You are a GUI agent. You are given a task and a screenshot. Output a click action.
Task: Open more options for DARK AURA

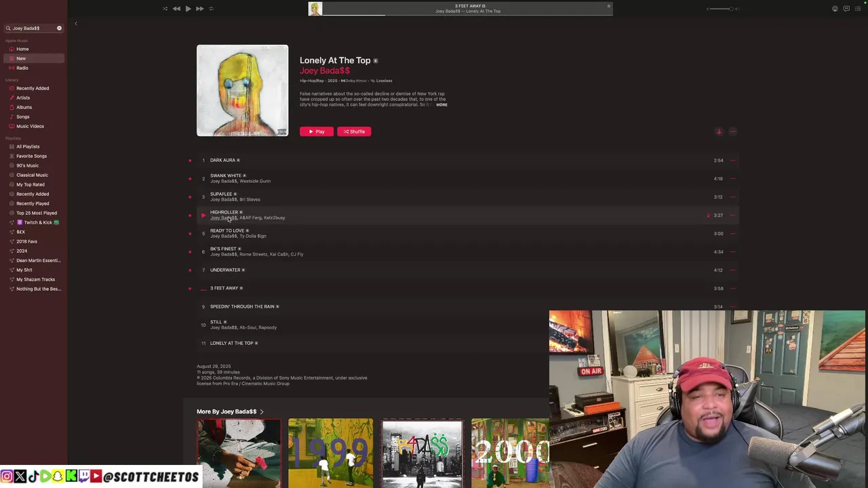pyautogui.click(x=732, y=161)
